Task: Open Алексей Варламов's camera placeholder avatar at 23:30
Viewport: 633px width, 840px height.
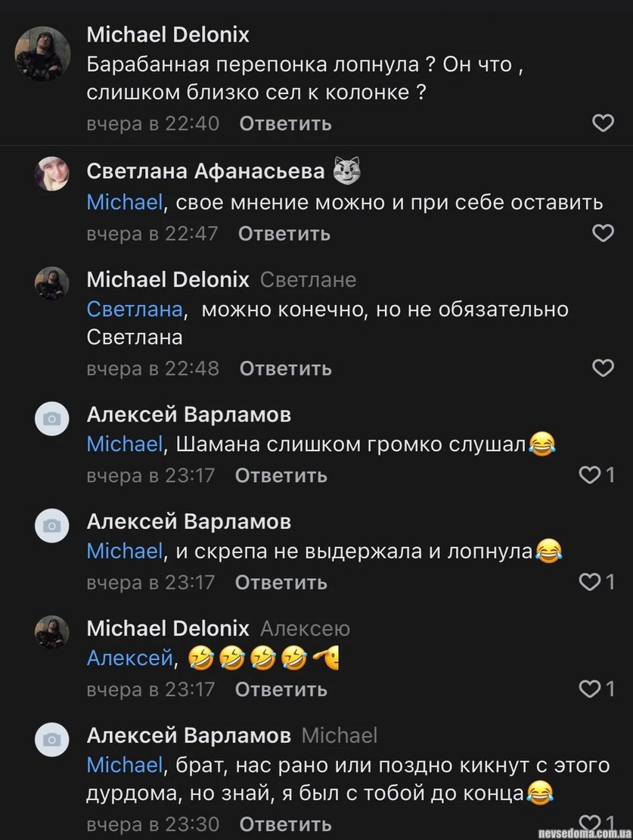Action: click(x=52, y=739)
